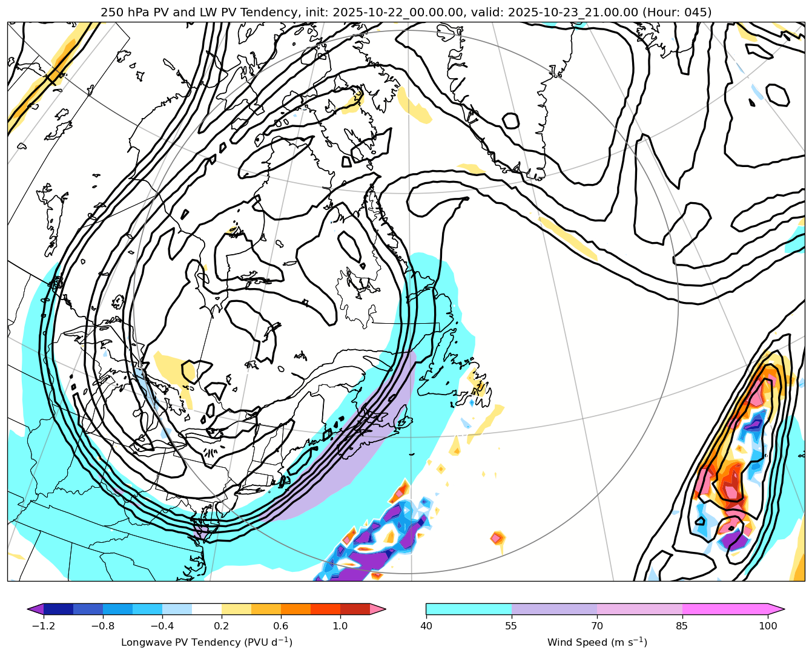
Task: Click the 0.6 tick label on PV colorbar
Action: (280, 626)
